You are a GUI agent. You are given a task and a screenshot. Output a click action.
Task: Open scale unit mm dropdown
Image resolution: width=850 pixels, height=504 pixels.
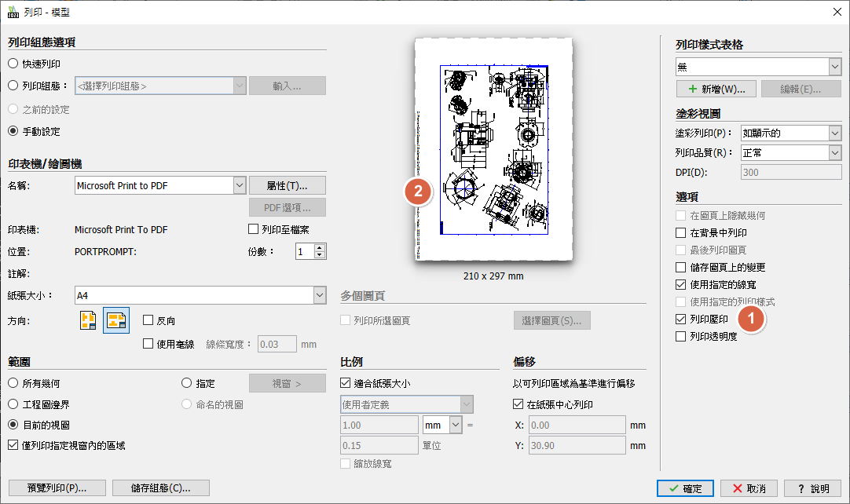(x=456, y=425)
